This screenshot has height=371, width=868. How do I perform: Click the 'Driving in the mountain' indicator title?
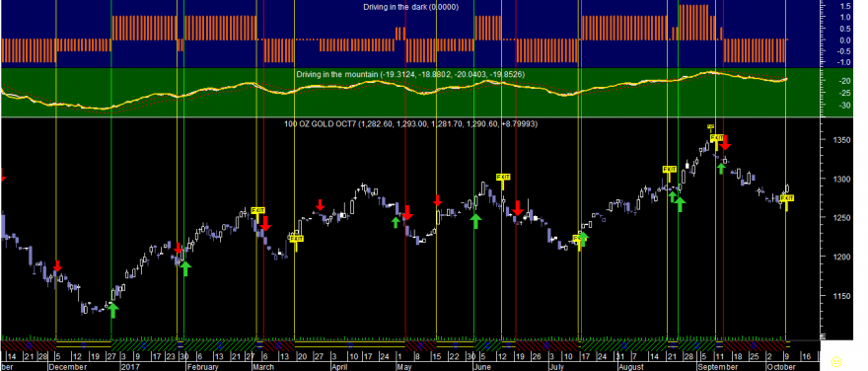point(410,74)
